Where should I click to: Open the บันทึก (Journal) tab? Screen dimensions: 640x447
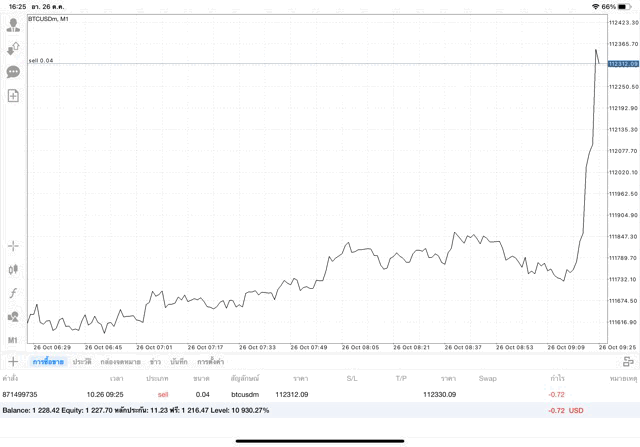pos(179,361)
